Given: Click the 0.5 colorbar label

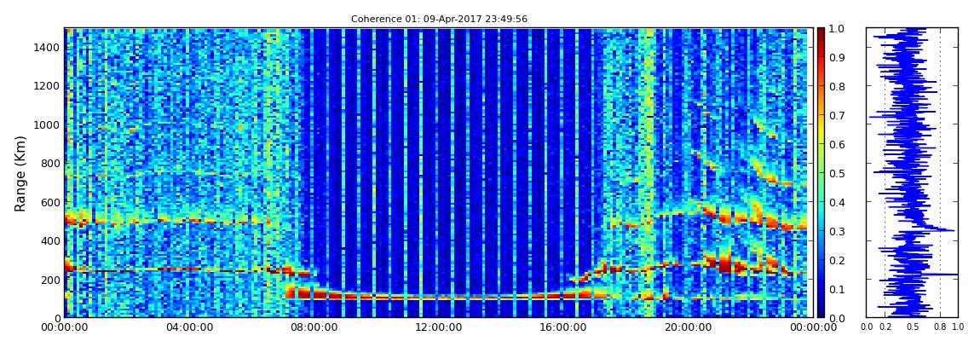Looking at the screenshot, I should pos(837,173).
